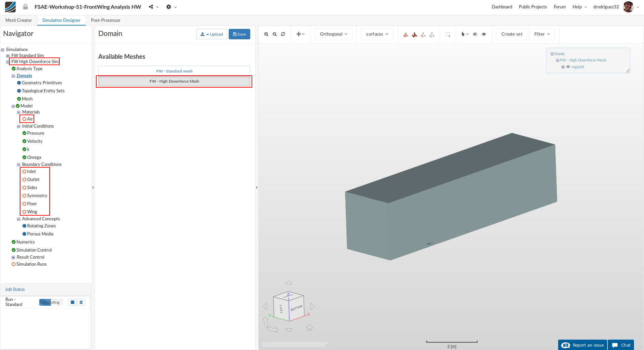Switch to the Post-Processor tab
Image resolution: width=644 pixels, height=350 pixels.
click(x=105, y=20)
